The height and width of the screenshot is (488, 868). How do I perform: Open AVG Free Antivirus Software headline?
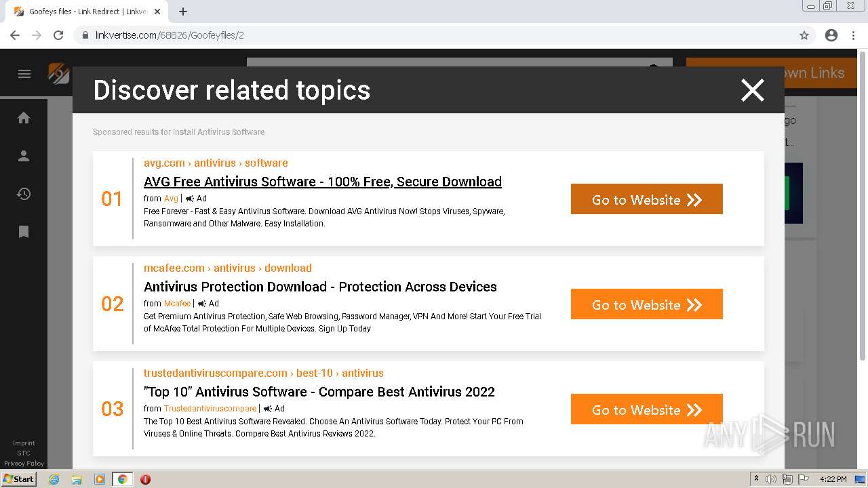point(323,182)
